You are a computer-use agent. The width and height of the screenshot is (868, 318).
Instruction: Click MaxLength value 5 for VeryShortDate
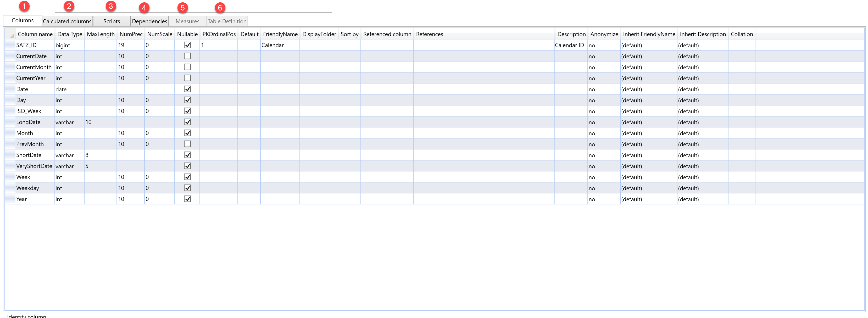click(101, 166)
